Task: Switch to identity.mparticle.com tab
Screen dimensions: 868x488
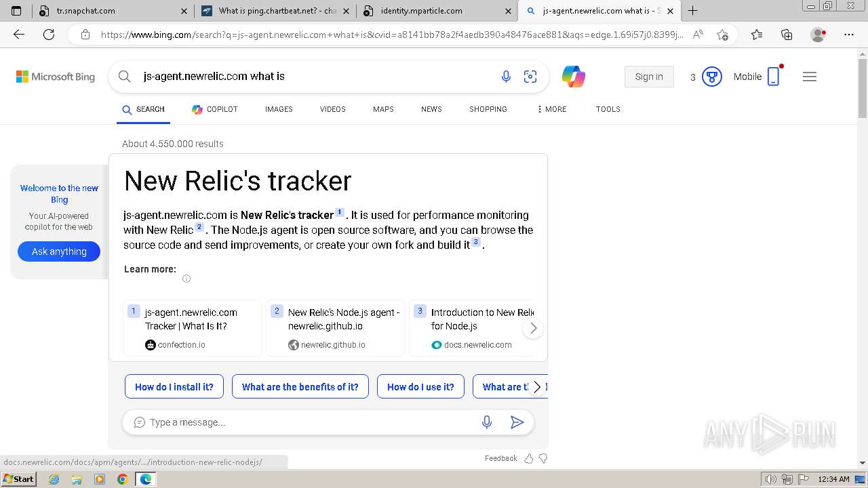Action: (437, 11)
